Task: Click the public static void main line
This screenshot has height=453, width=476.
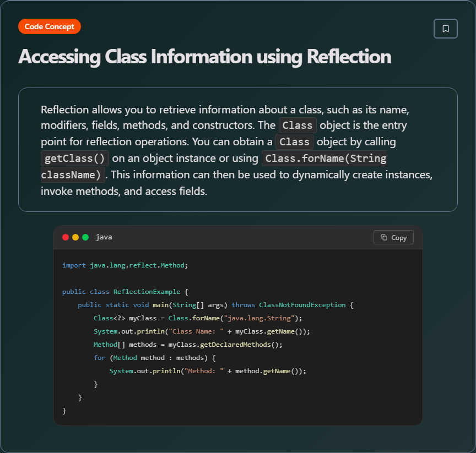Action: click(215, 305)
